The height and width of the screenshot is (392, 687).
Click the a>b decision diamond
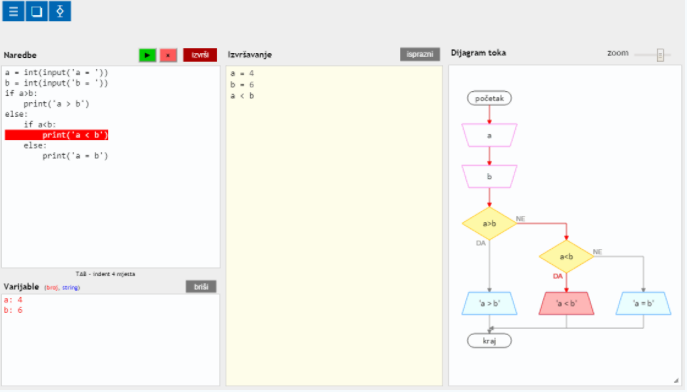[x=489, y=223]
